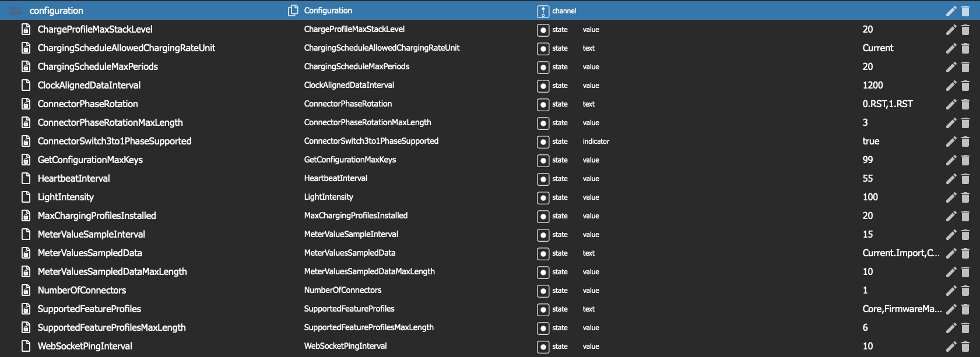This screenshot has height=357, width=980.
Task: Click the truncated value Current.Import,C...
Action: point(901,253)
